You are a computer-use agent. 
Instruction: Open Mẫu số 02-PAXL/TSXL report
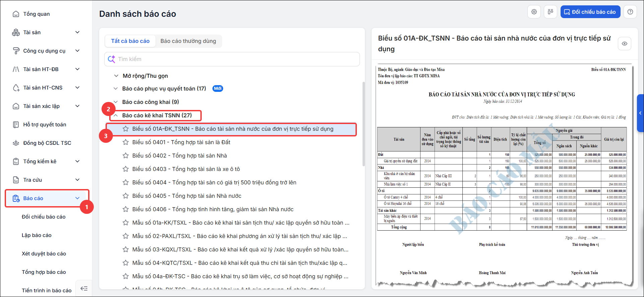(240, 236)
